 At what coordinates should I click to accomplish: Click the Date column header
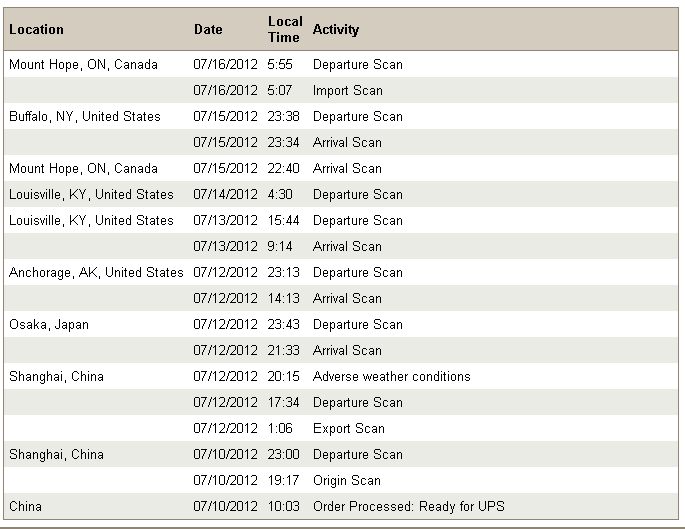tap(208, 29)
